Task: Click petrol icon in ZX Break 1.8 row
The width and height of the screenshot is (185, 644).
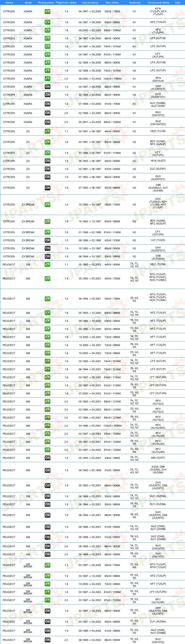Action: 48,232
